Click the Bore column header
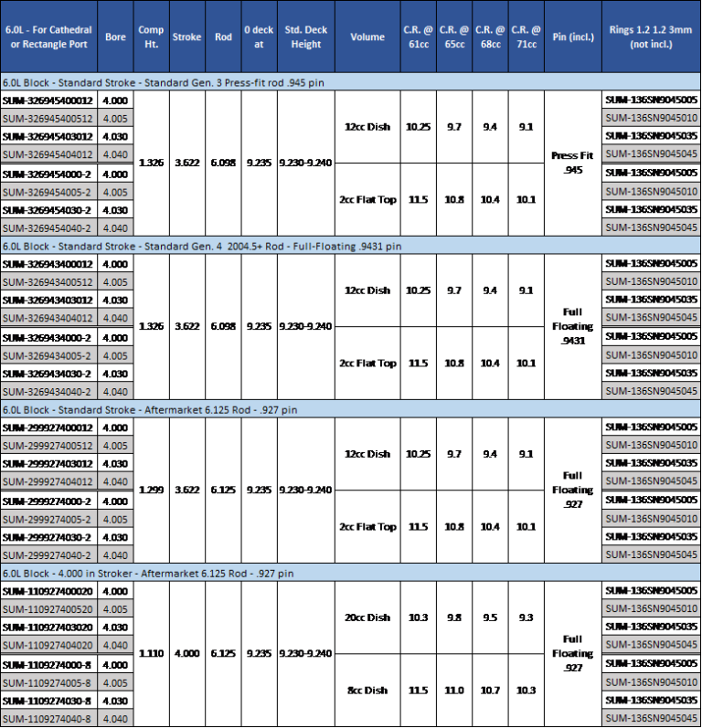The image size is (702, 728). 115,37
